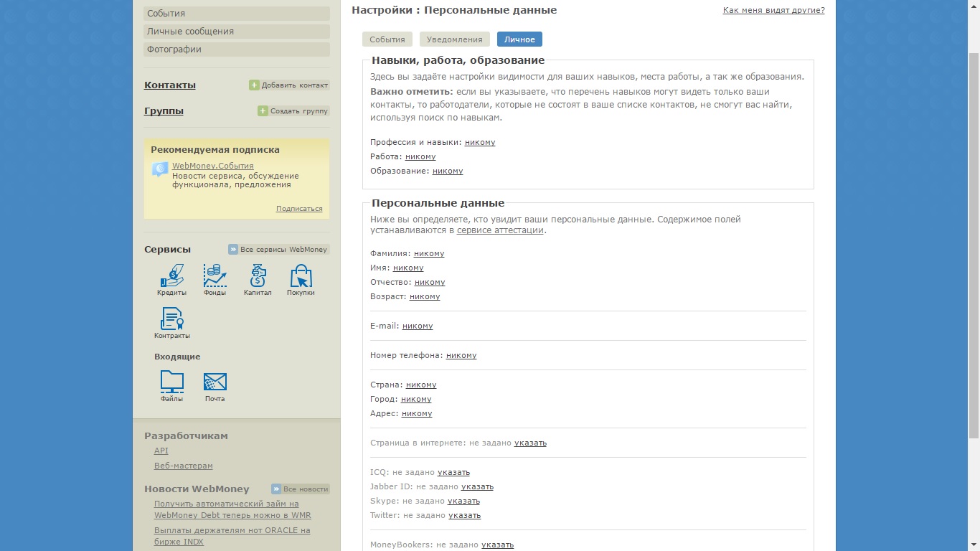Click указать next to ICQ
The image size is (980, 551).
click(453, 472)
